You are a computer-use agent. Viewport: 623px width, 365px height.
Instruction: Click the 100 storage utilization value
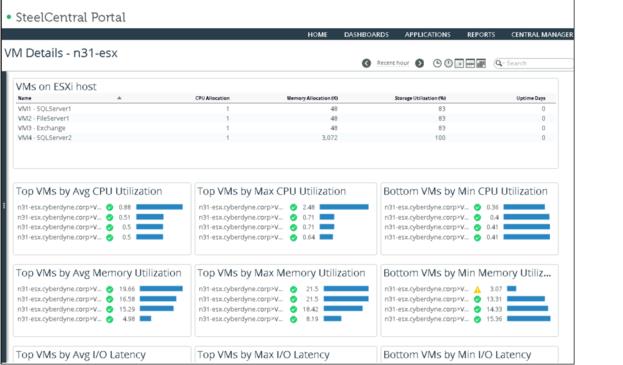tap(440, 138)
